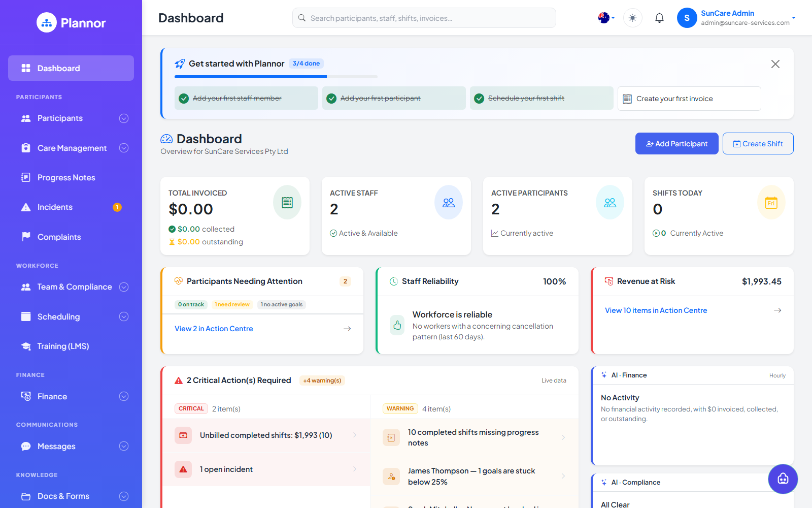The height and width of the screenshot is (508, 812).
Task: Expand the Docs & Forms chevron
Action: click(x=124, y=496)
